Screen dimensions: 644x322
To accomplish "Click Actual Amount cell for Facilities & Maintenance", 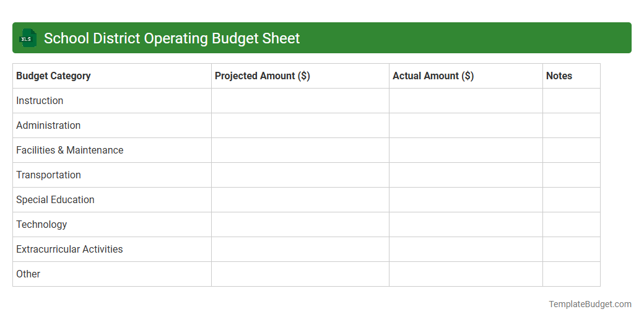I will (x=466, y=150).
